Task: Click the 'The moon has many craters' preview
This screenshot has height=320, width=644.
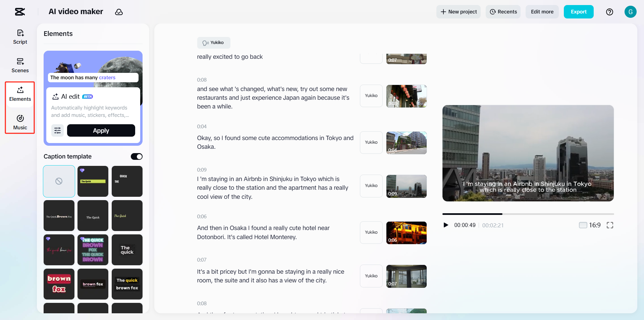Action: [x=93, y=78]
